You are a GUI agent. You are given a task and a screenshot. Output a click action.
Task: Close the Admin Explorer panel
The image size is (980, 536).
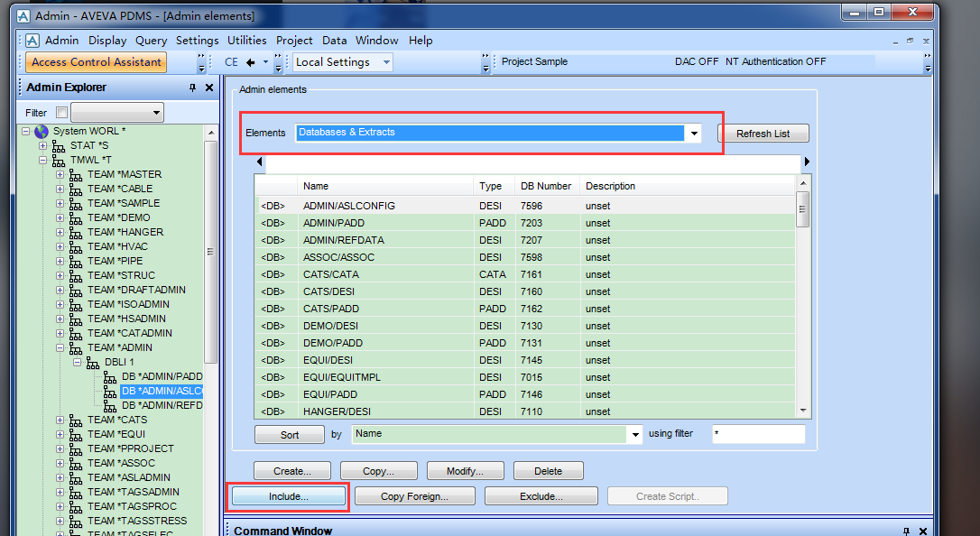(x=209, y=88)
